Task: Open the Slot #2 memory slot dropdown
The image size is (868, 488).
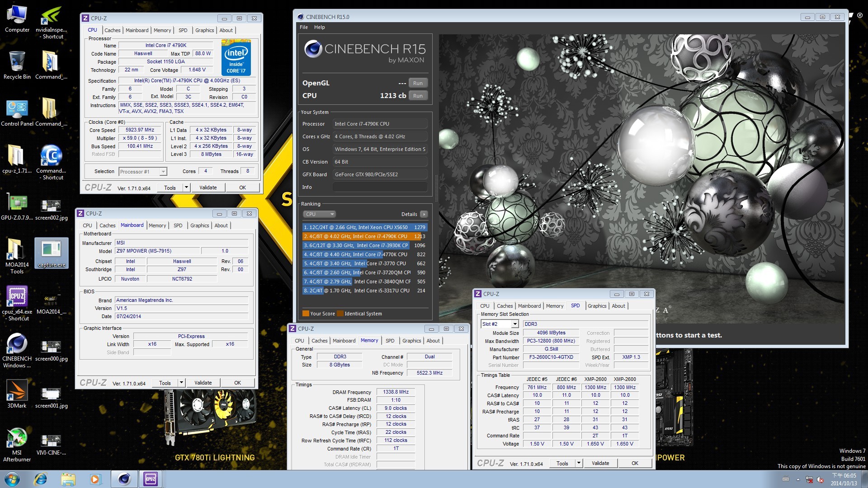Action: pos(500,324)
